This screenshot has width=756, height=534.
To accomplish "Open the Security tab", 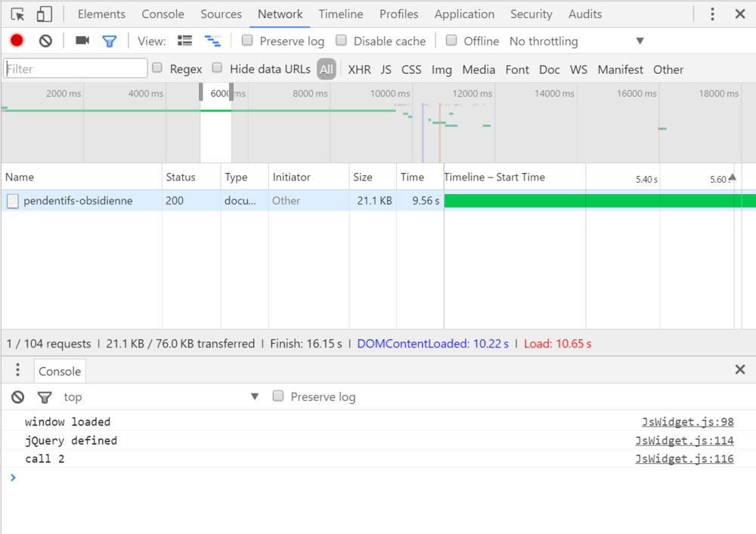I will pyautogui.click(x=531, y=14).
